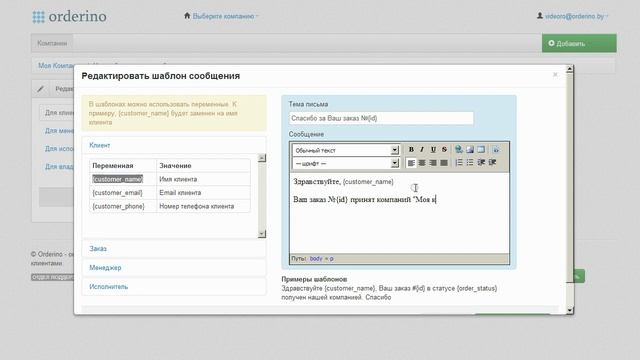The image size is (640, 360).
Task: Click the user icon by videoro@orderino.by
Action: coord(540,16)
